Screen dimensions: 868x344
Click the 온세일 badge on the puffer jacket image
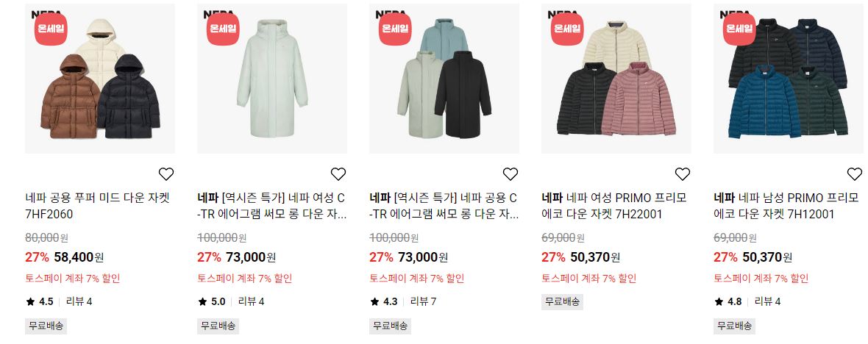51,29
